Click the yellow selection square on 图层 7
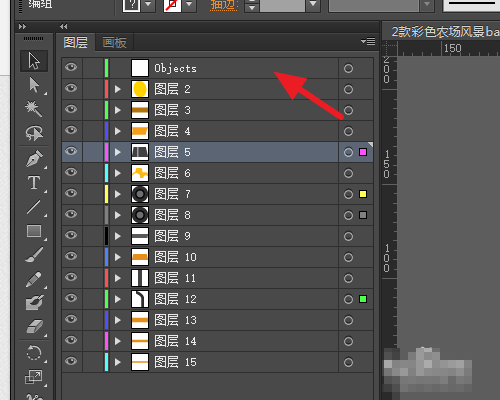 [x=363, y=194]
